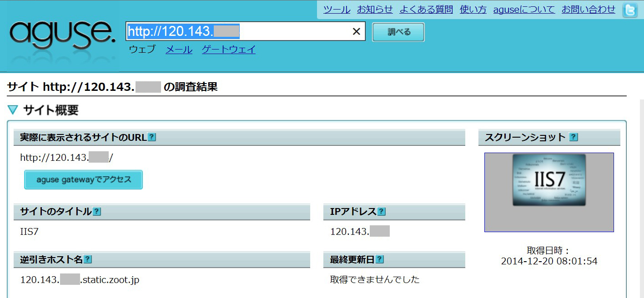Select the ウェブ tab
The height and width of the screenshot is (298, 644).
(x=142, y=50)
